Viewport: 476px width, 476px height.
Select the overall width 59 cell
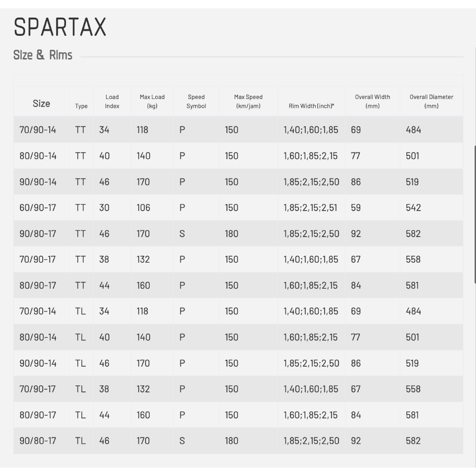point(356,208)
